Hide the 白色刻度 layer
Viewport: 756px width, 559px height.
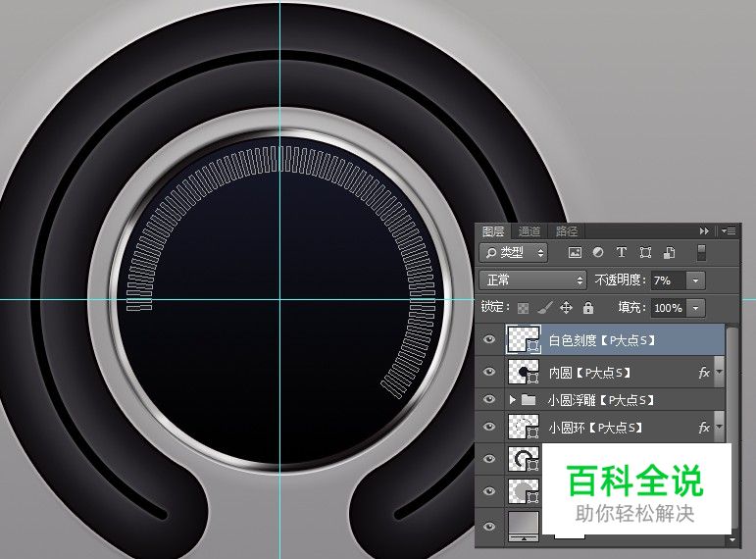[490, 341]
